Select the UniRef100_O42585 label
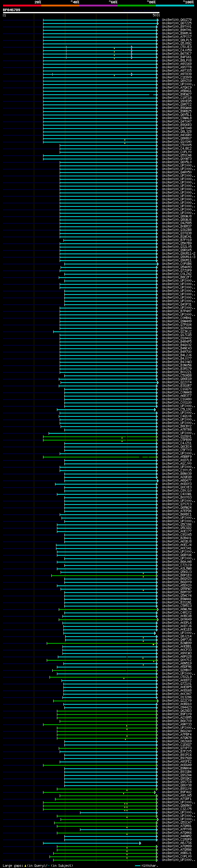Image resolution: width=197 pixels, height=868 pixels. [177, 223]
